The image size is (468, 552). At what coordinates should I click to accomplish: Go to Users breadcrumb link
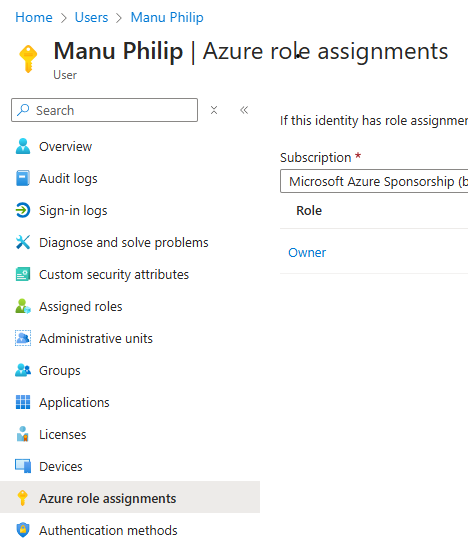click(x=91, y=17)
